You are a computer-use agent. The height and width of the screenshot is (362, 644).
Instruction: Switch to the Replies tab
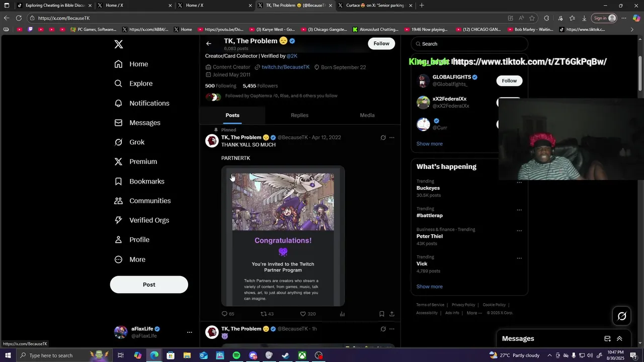(x=299, y=115)
